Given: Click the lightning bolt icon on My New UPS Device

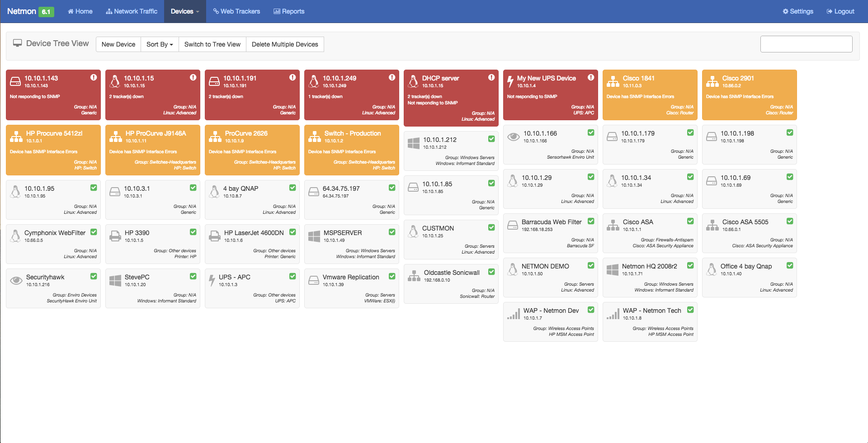Looking at the screenshot, I should [x=510, y=81].
